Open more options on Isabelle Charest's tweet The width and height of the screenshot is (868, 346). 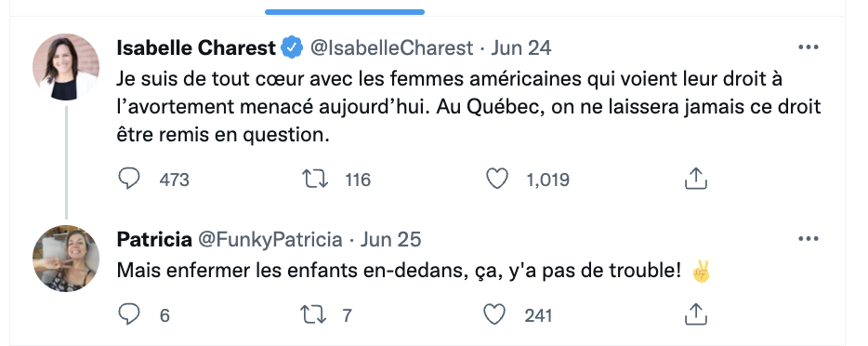[x=808, y=47]
